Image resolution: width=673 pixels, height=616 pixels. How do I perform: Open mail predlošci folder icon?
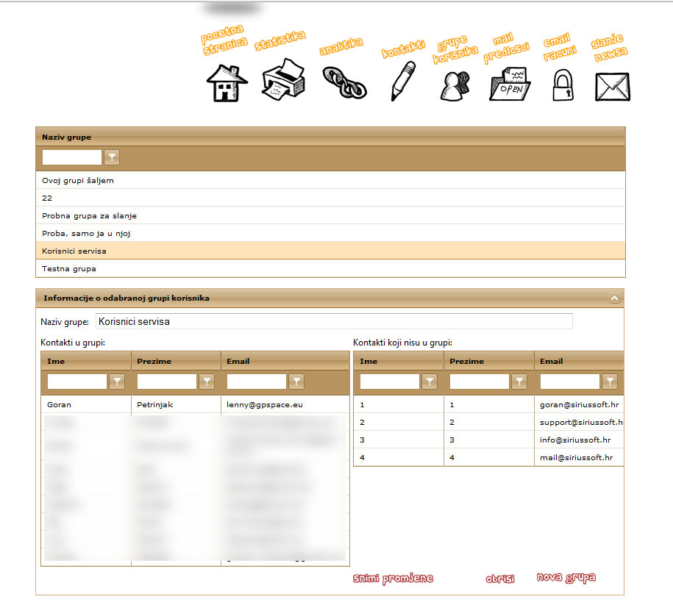click(510, 84)
